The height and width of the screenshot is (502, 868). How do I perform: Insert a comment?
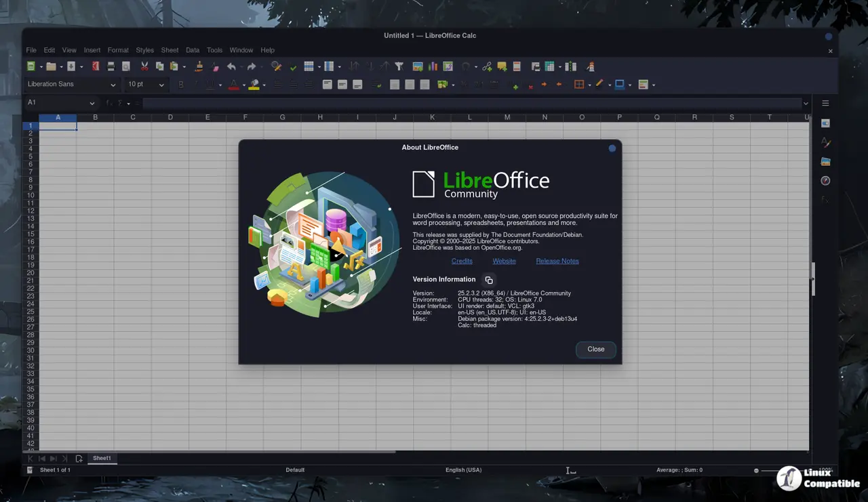502,66
